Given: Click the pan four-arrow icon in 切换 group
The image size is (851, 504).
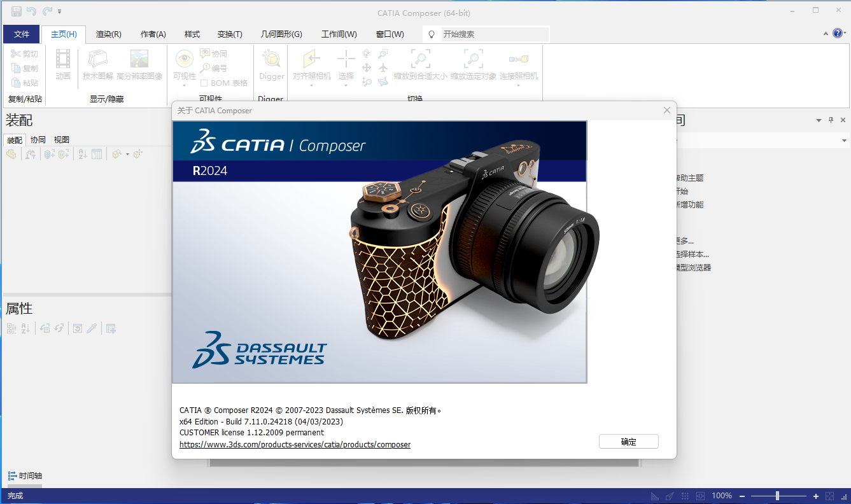Looking at the screenshot, I should [x=367, y=67].
